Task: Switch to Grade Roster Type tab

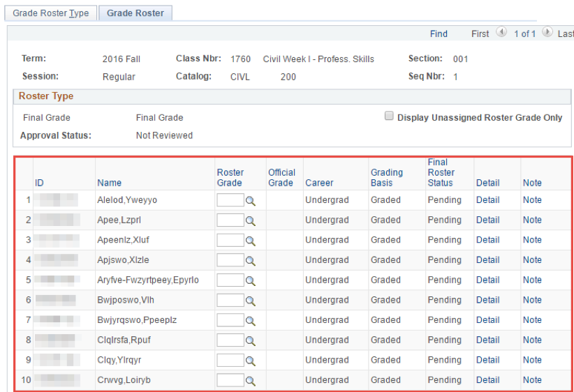Action: pyautogui.click(x=51, y=13)
